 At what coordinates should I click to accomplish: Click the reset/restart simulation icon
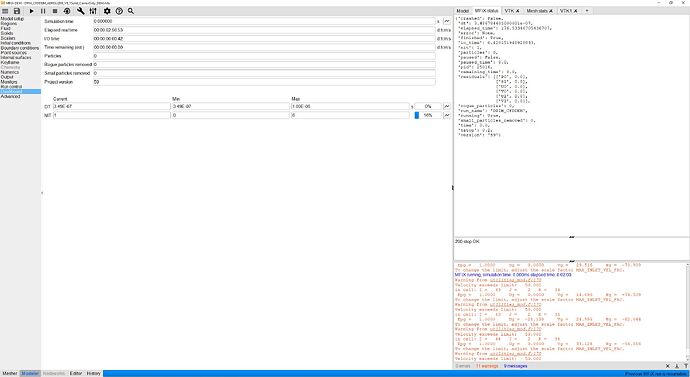pos(67,11)
